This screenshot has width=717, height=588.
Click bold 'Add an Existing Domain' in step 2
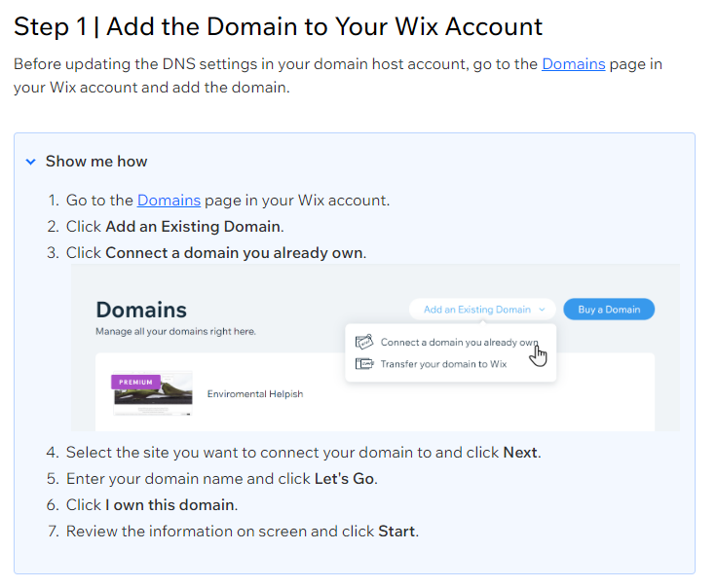194,227
